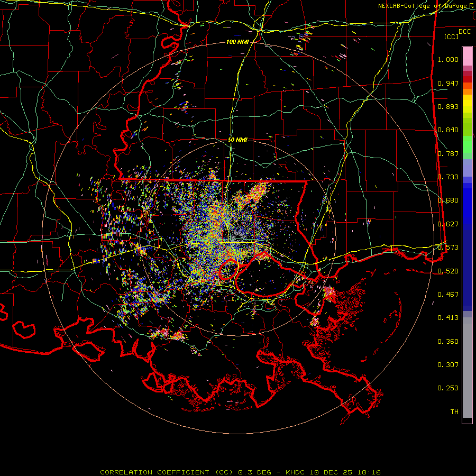The height and width of the screenshot is (476, 476).
Task: Click the [CC] unit label
Action: [x=452, y=36]
